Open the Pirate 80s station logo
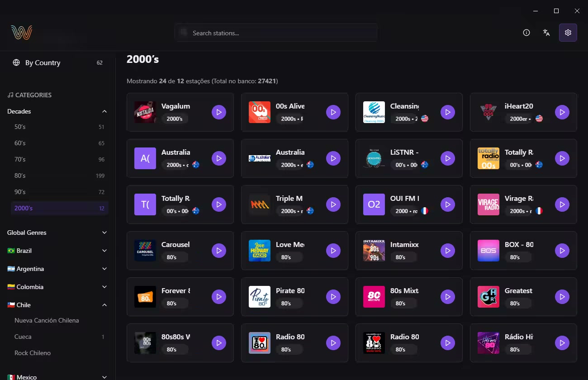588x380 pixels. (260, 297)
